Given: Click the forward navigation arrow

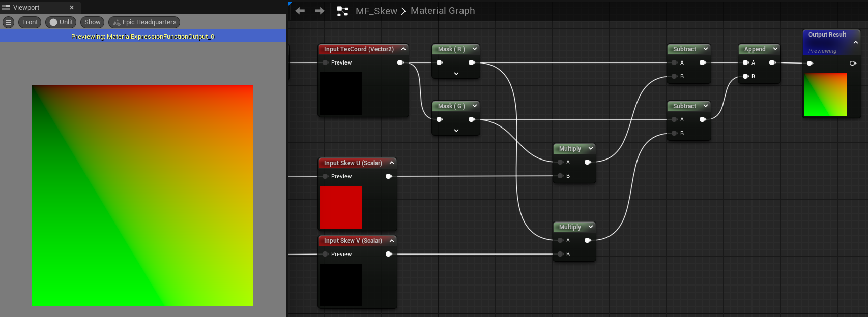Looking at the screenshot, I should (320, 11).
